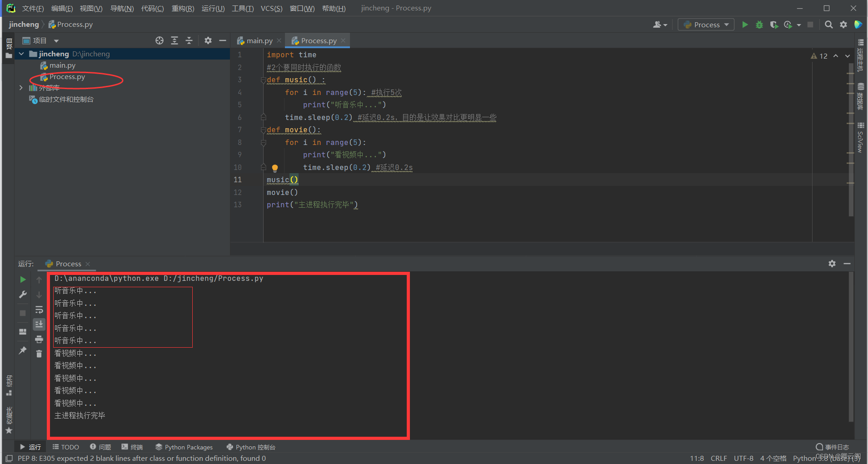
Task: Open the 11:8 go-to-line position indicator
Action: pyautogui.click(x=697, y=458)
